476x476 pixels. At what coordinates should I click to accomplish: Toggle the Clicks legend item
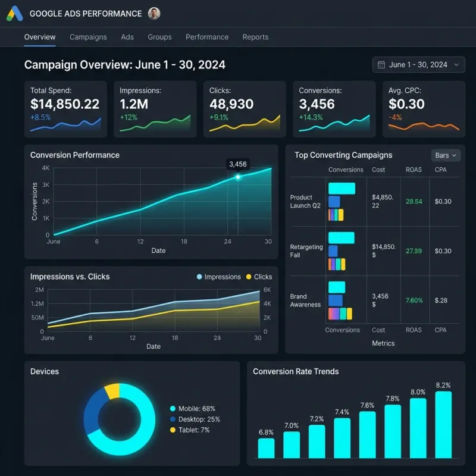[259, 277]
